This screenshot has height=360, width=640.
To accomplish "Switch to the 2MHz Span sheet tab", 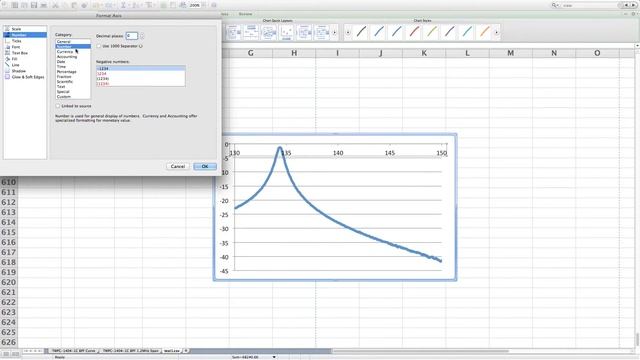I will click(x=131, y=351).
